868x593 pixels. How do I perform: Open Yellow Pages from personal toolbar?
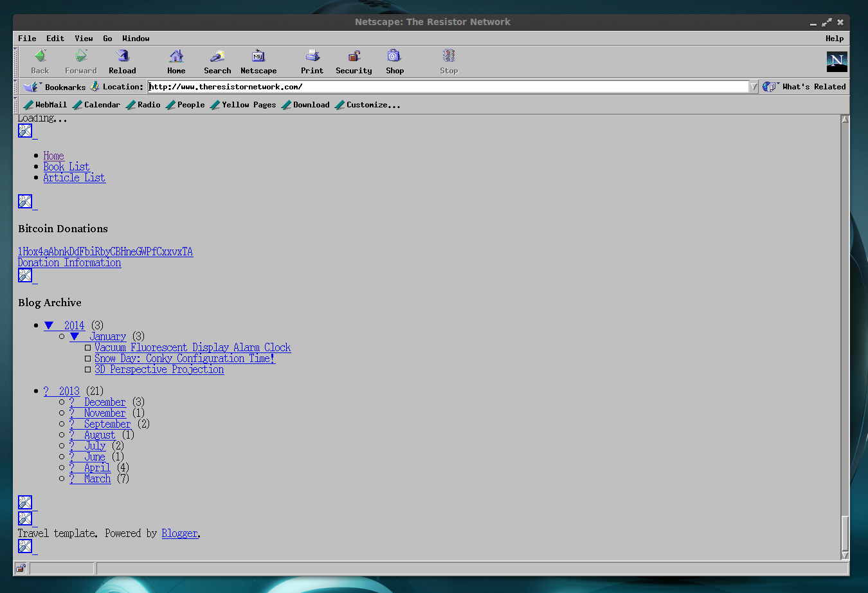(x=243, y=105)
